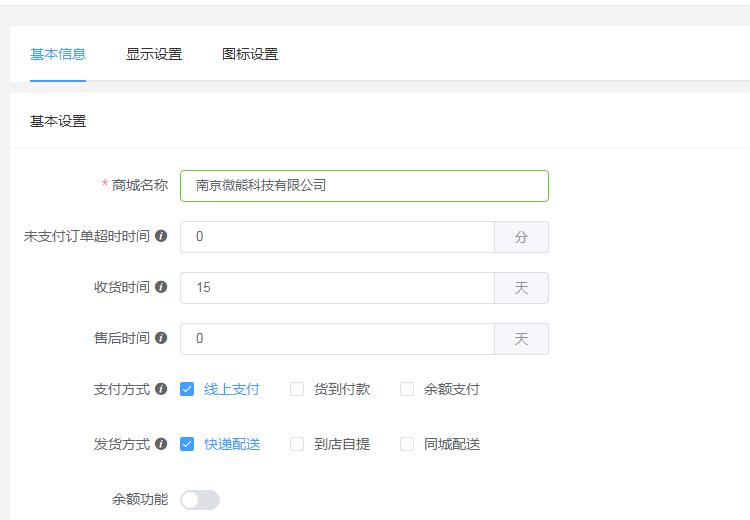Switch to the 显示设置 tab
Viewport: 750px width, 520px height.
(x=154, y=54)
